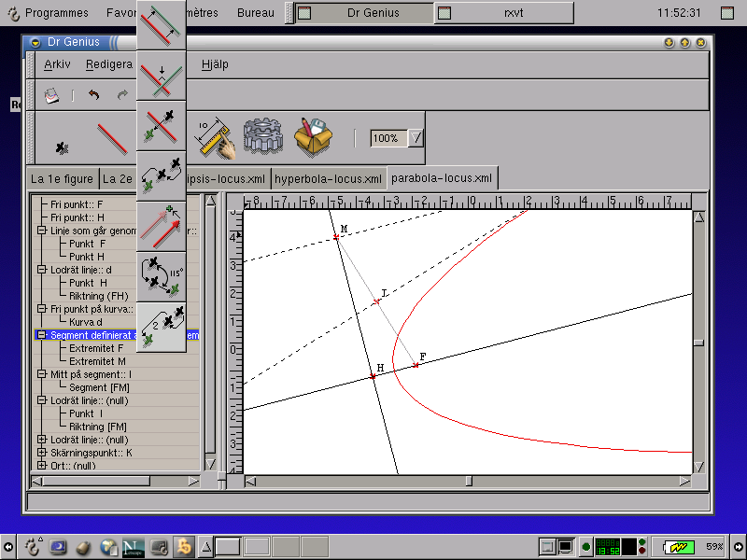Screen dimensions: 747x560
Task: Click tree panel vertical scrollbar down arrow
Action: point(210,463)
